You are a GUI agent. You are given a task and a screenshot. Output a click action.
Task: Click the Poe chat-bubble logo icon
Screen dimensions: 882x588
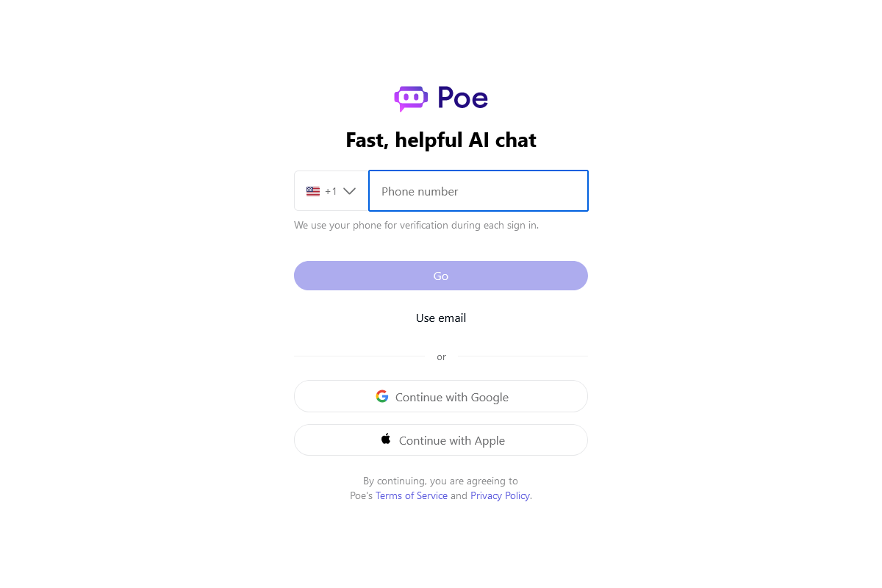[x=410, y=98]
